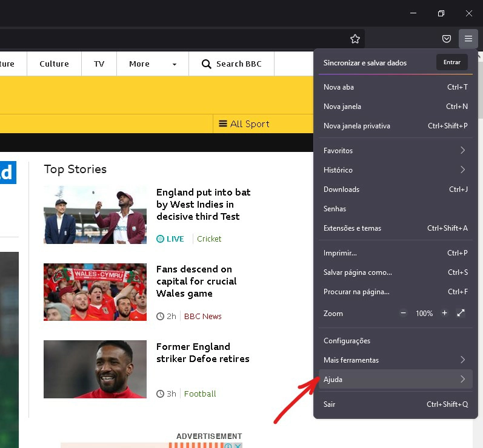This screenshot has height=448, width=483.
Task: Click the 2h timestamp on Wales story
Action: coord(166,316)
